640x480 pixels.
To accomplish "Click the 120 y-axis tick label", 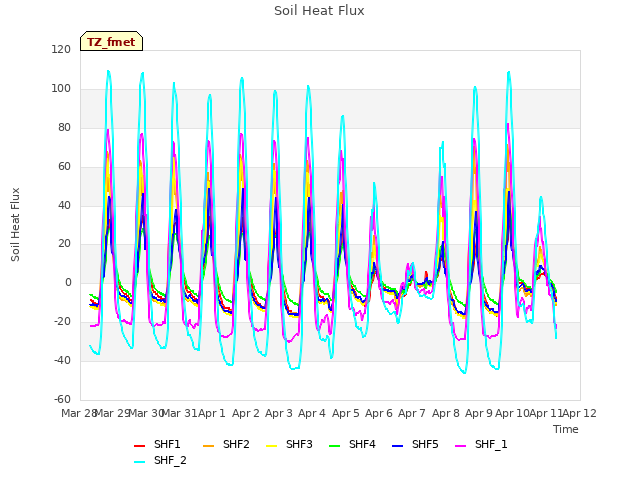I will coord(61,50).
